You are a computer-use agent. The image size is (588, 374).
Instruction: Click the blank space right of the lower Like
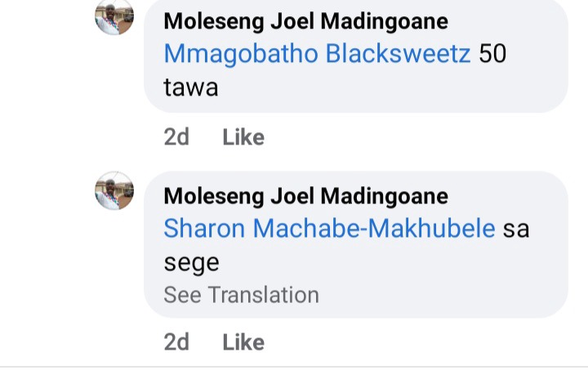pos(408,341)
